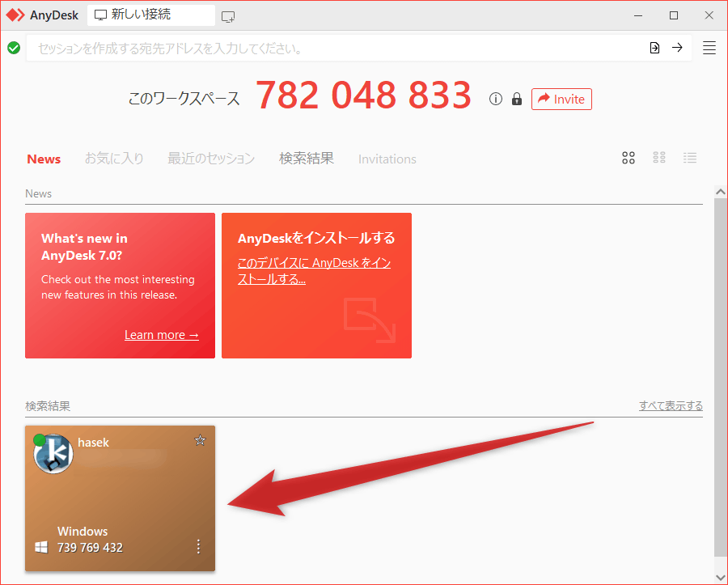Click the hasek avatar picture
The image size is (728, 585).
(53, 454)
